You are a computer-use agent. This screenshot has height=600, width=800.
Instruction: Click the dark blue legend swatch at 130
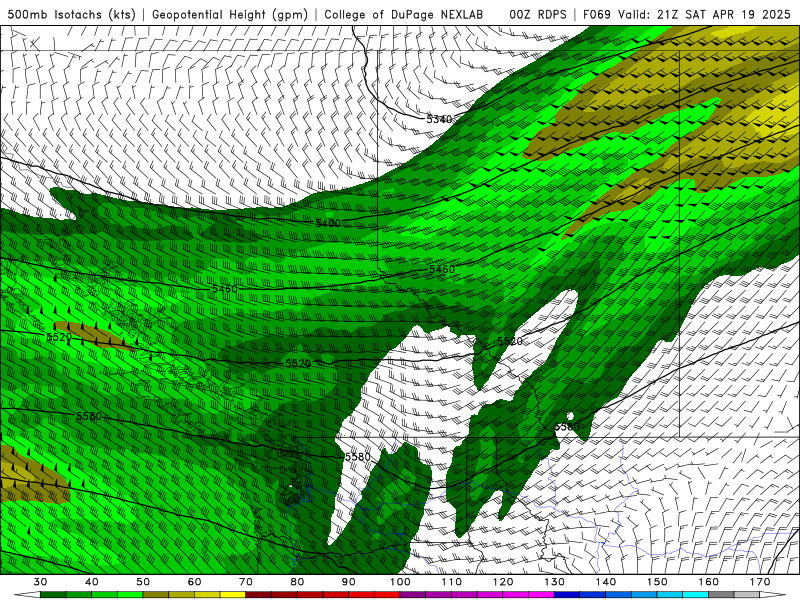click(567, 595)
